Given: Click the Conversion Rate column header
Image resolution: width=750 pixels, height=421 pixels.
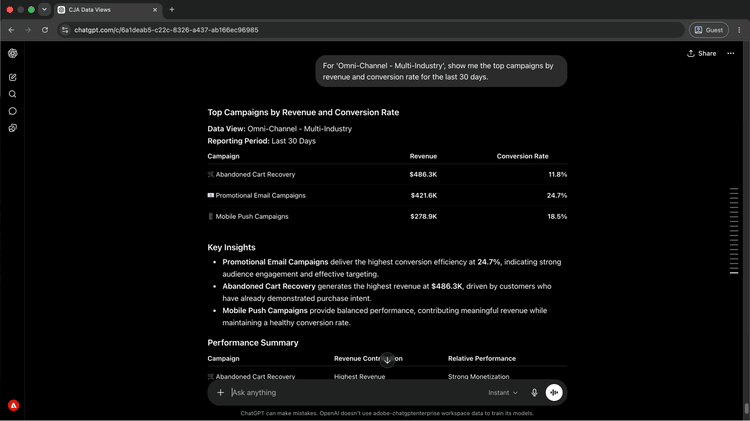Looking at the screenshot, I should tap(522, 156).
